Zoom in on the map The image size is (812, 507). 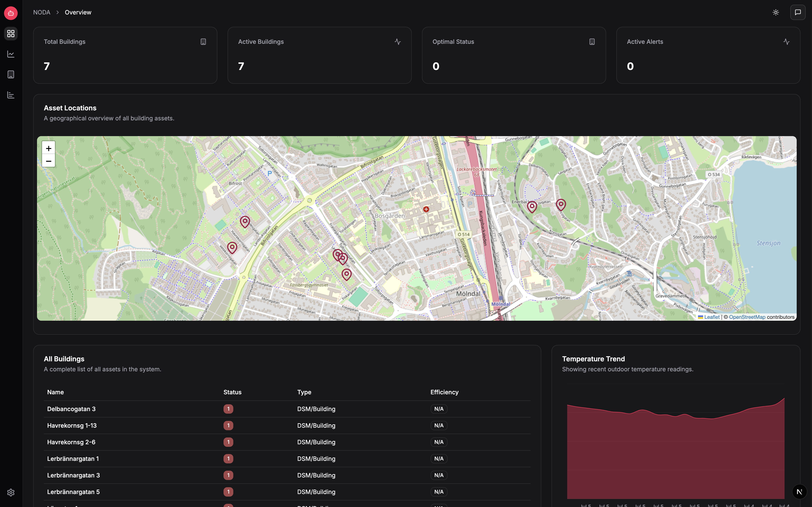49,148
